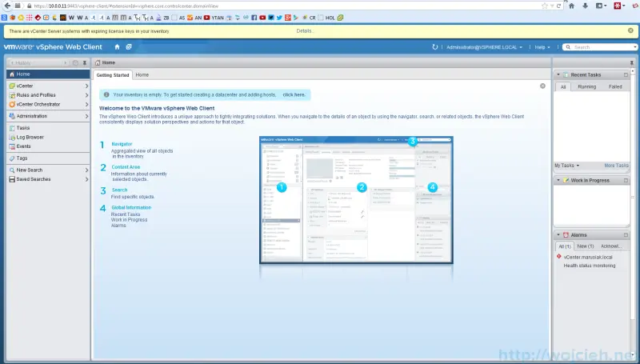640x364 pixels.
Task: Open browser home page icon
Action: click(572, 6)
